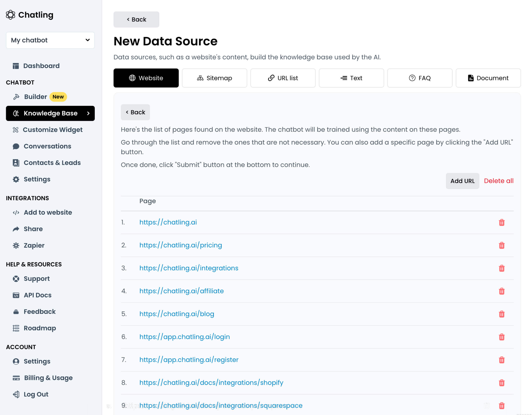Select the Billing & Usage card icon
Image resolution: width=532 pixels, height=415 pixels.
(x=16, y=378)
